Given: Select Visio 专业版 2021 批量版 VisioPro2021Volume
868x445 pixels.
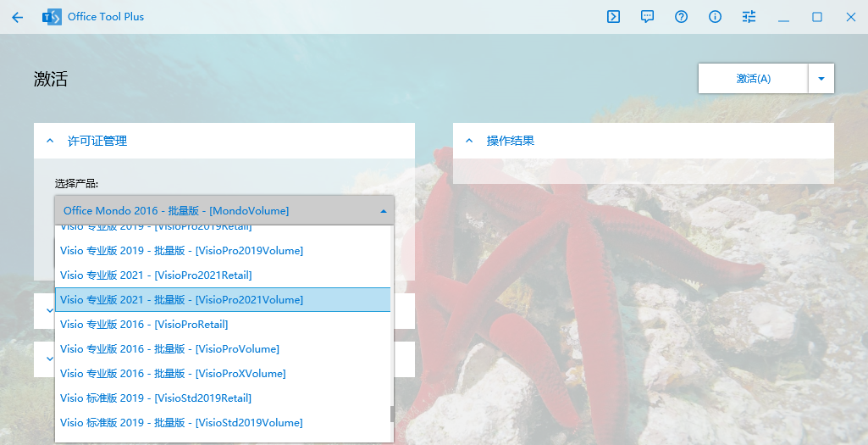Looking at the screenshot, I should (x=223, y=300).
